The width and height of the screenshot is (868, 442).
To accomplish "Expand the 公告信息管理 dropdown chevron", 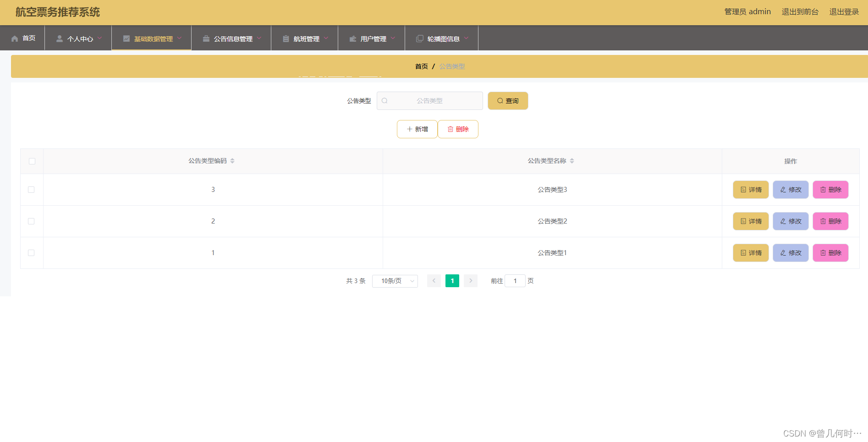I will [x=259, y=38].
